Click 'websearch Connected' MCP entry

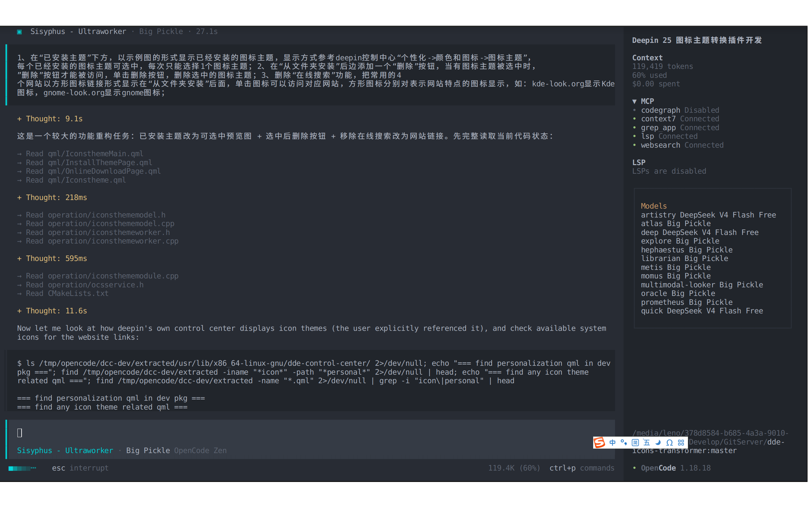click(x=678, y=145)
